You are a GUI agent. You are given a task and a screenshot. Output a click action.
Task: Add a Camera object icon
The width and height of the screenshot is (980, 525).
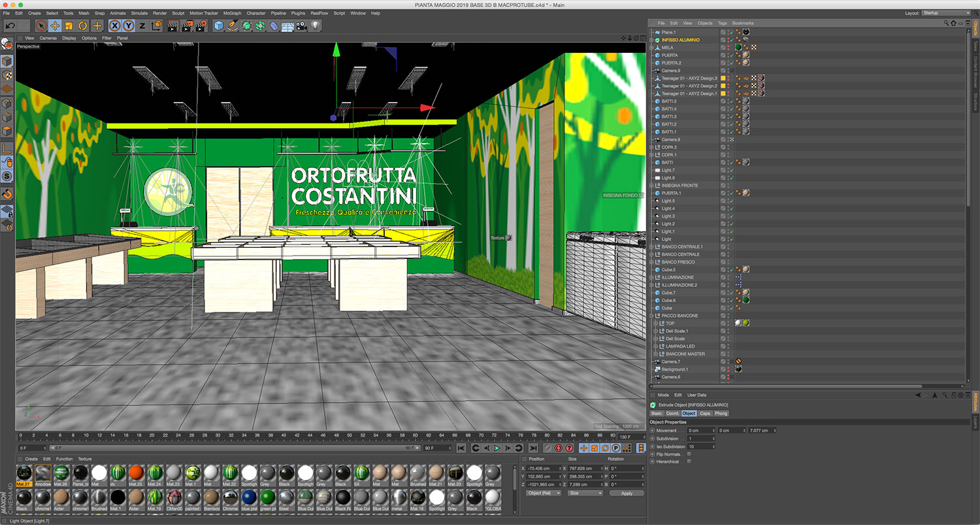(301, 25)
